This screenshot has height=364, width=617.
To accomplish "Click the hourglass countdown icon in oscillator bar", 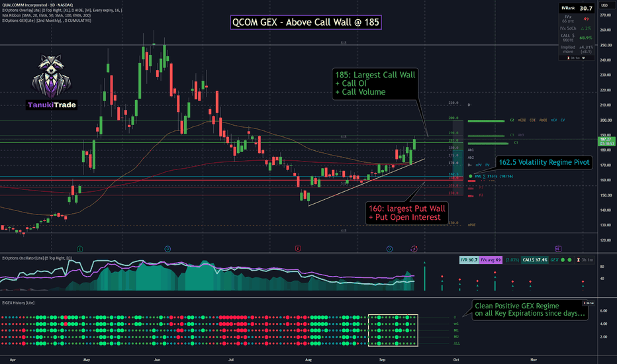I will coord(578,260).
